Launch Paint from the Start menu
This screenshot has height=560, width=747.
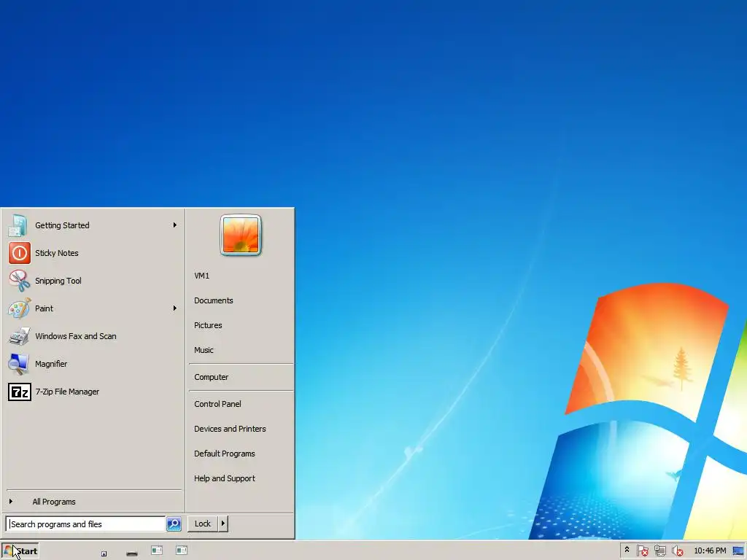click(93, 308)
